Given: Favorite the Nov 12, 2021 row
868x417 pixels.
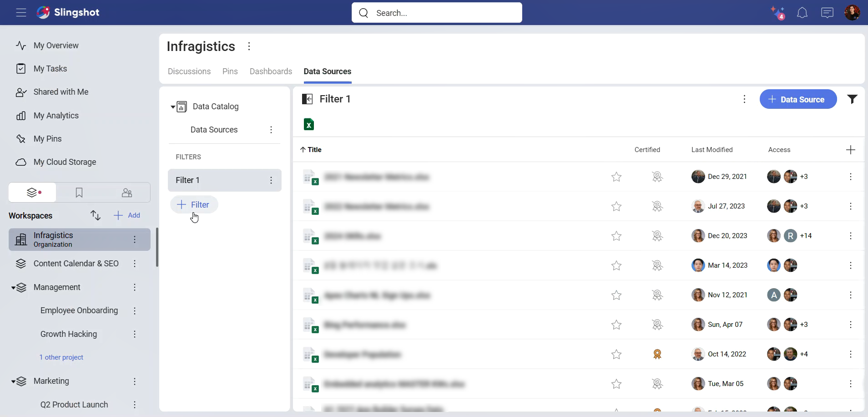Looking at the screenshot, I should (x=616, y=295).
